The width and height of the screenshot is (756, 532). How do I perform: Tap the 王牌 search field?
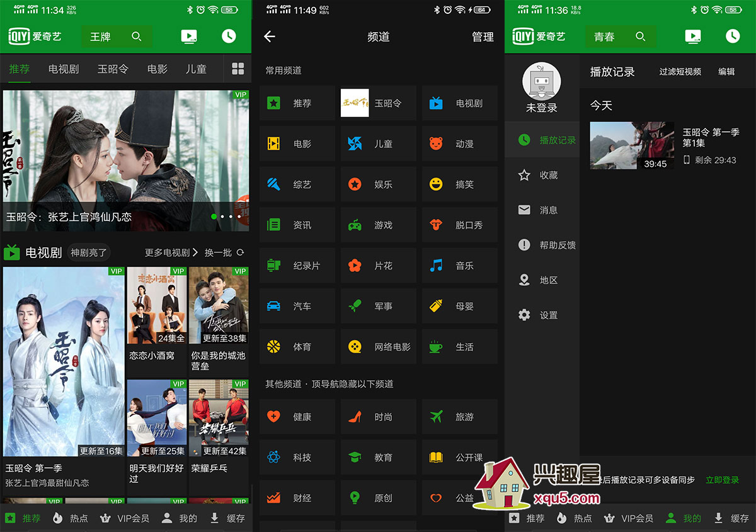click(117, 37)
